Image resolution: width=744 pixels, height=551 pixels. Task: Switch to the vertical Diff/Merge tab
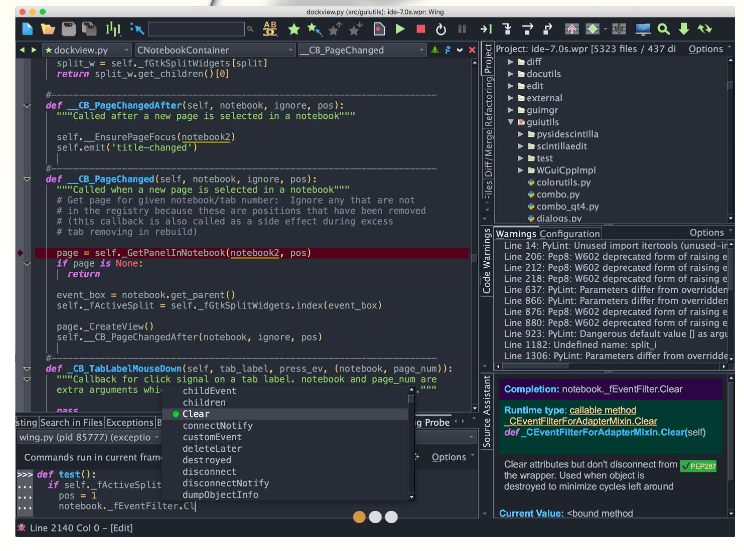coord(488,153)
